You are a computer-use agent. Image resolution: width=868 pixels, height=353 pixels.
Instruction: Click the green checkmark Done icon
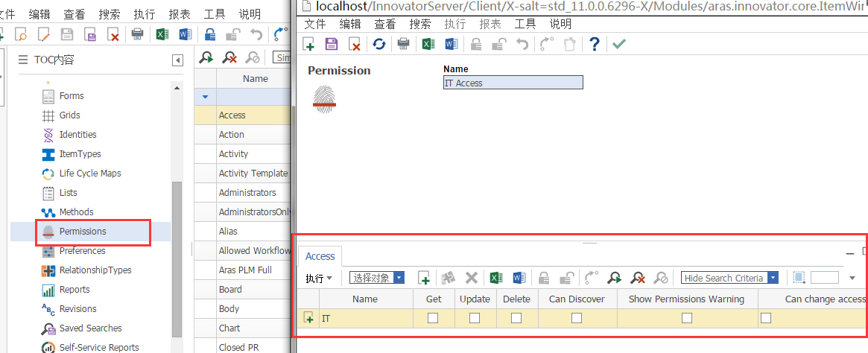[x=618, y=45]
